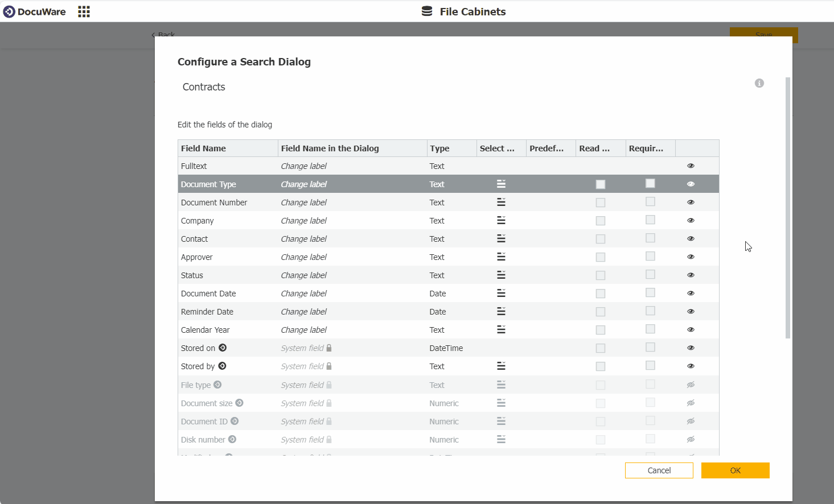Toggle visibility of the Fulltext field
The width and height of the screenshot is (834, 504).
pos(691,166)
